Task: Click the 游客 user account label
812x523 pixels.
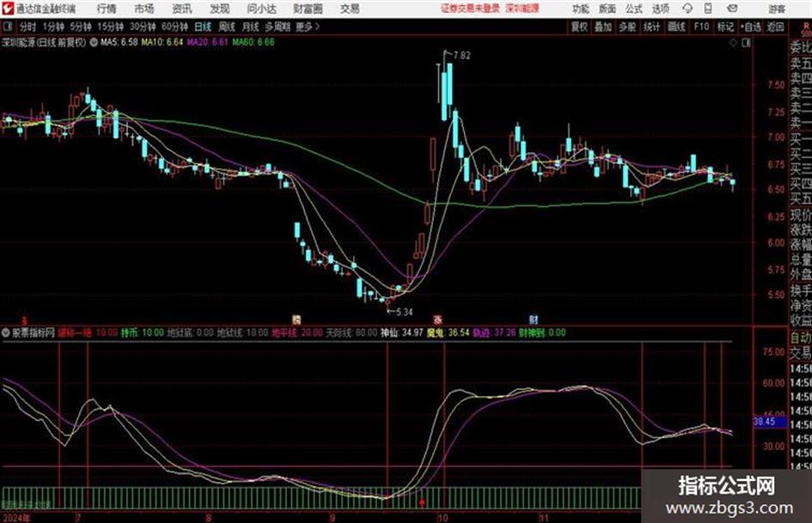Action: [x=776, y=9]
